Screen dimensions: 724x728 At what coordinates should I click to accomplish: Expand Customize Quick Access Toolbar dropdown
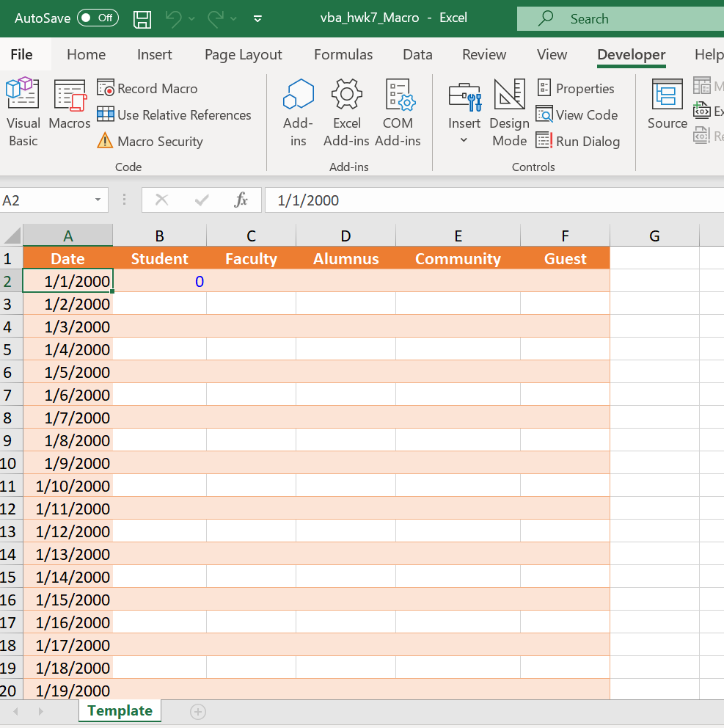tap(257, 19)
